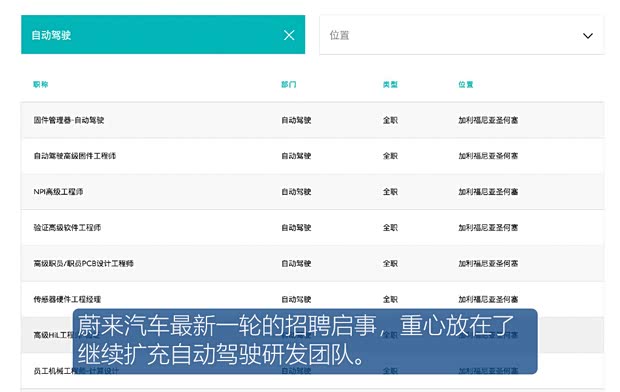Click 全职 type in NPI高级工程师 row
The width and height of the screenshot is (620, 392).
click(390, 192)
